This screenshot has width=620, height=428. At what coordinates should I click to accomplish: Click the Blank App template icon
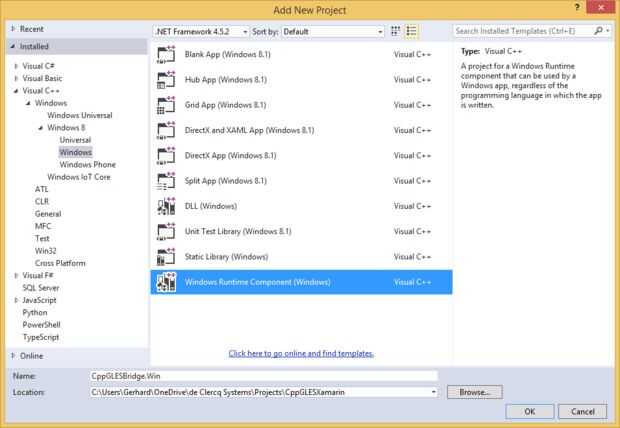(x=166, y=55)
